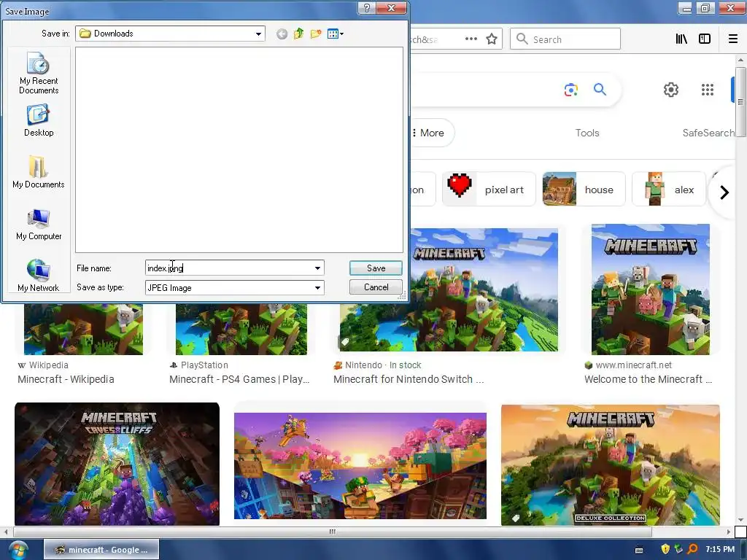
Task: Expand the Save as type dropdown
Action: 317,287
